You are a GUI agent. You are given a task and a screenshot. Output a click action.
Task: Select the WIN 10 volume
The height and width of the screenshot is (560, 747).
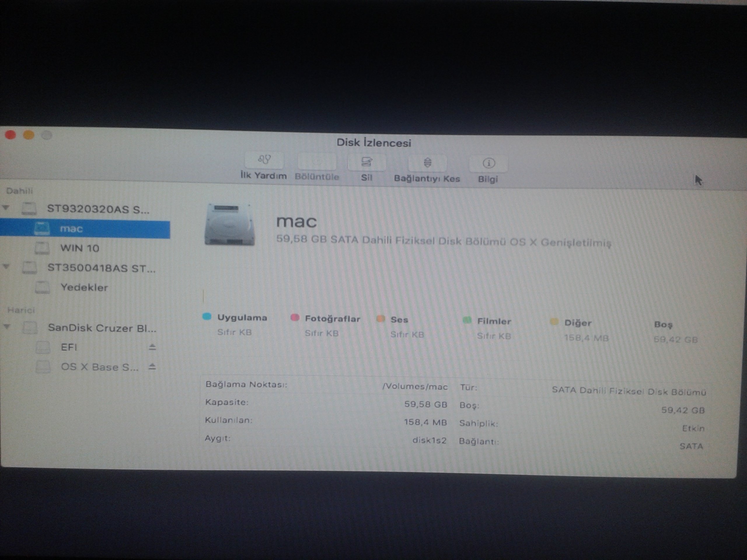click(x=80, y=249)
